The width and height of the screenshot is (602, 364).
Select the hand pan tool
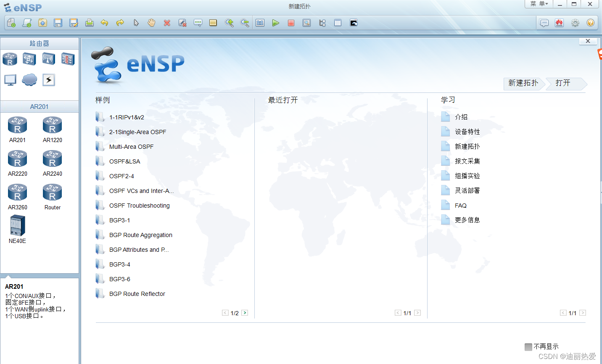tap(151, 23)
